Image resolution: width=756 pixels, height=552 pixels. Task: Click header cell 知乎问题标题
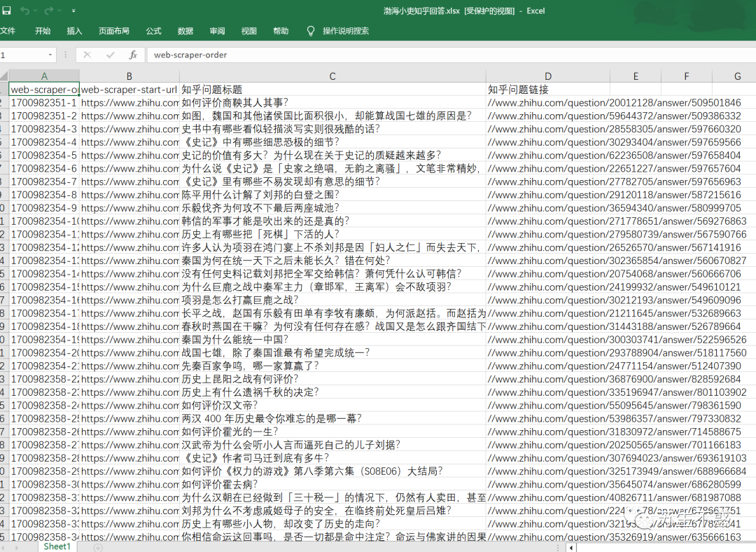click(x=332, y=89)
